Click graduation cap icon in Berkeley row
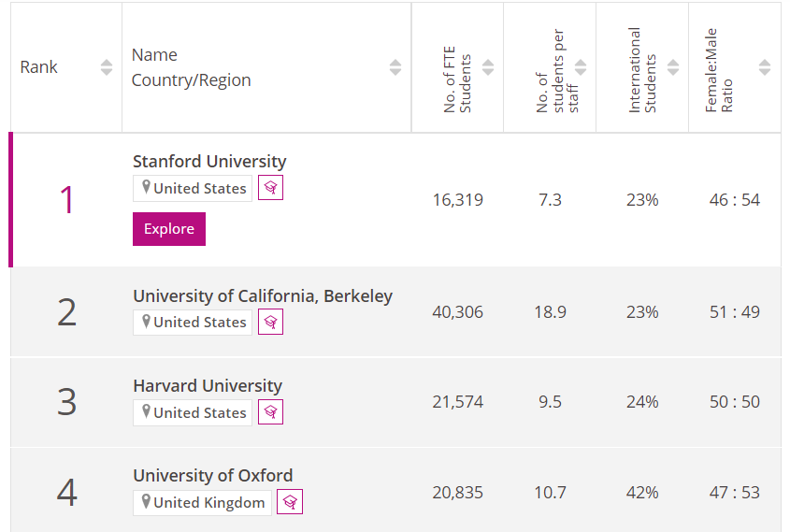Screen dimensions: 790x532 [270, 322]
